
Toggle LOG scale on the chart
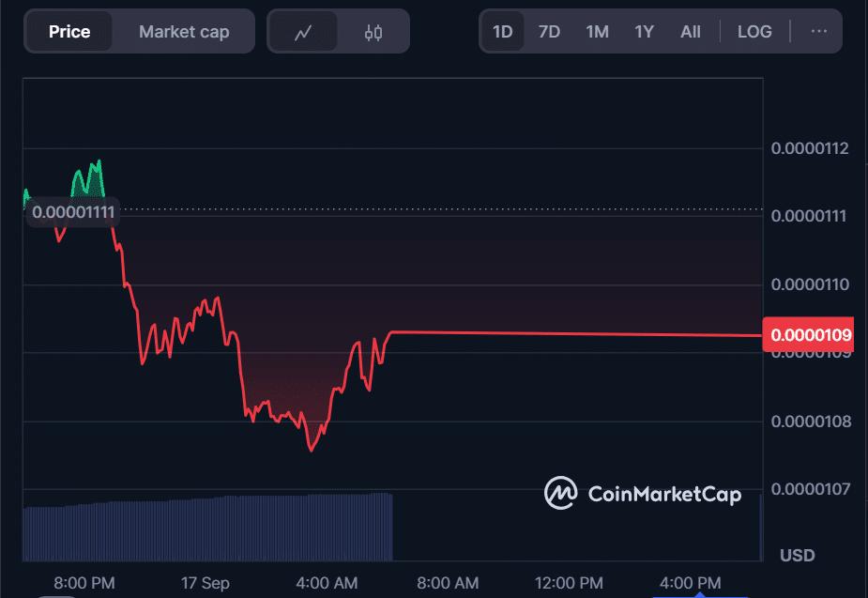(x=754, y=32)
